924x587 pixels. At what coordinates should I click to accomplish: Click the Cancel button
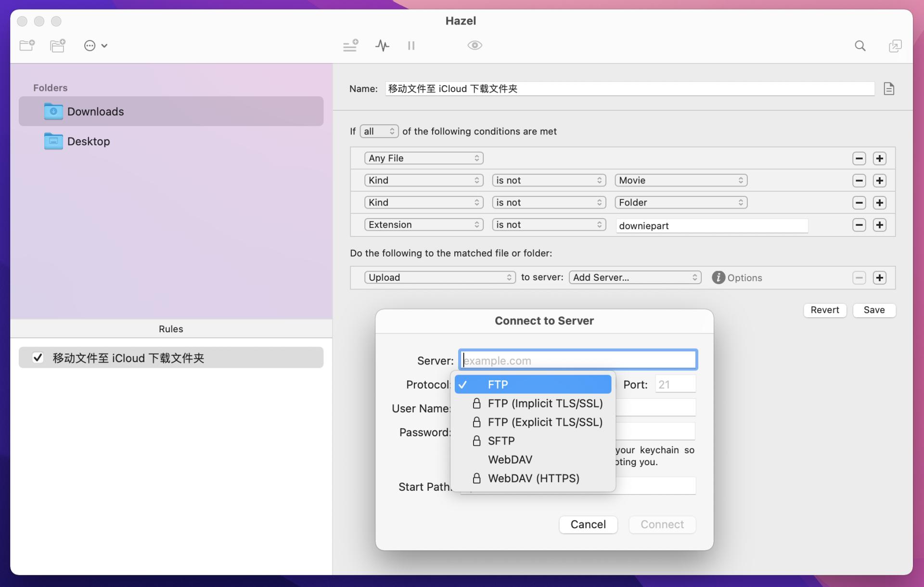(588, 524)
